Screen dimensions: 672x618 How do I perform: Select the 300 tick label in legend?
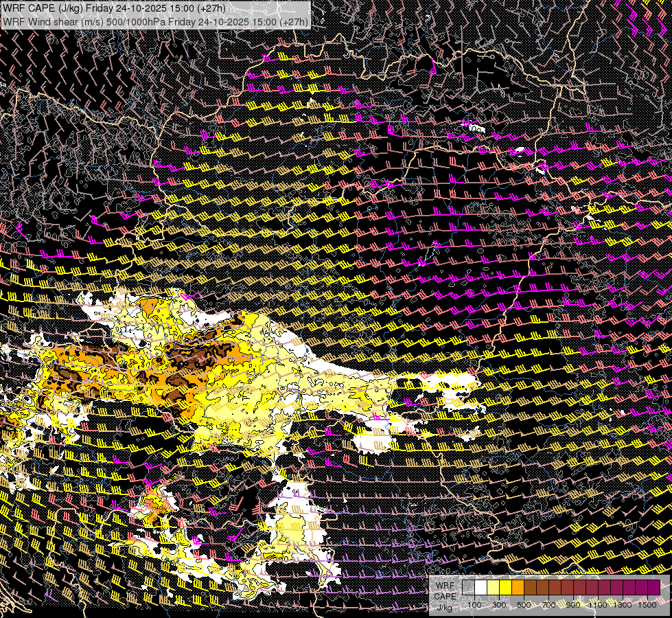(499, 605)
